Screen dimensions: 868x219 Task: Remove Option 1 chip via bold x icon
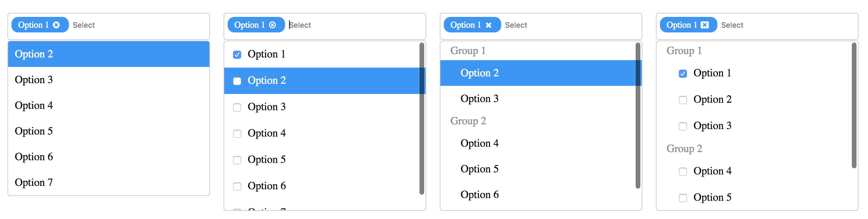(488, 25)
